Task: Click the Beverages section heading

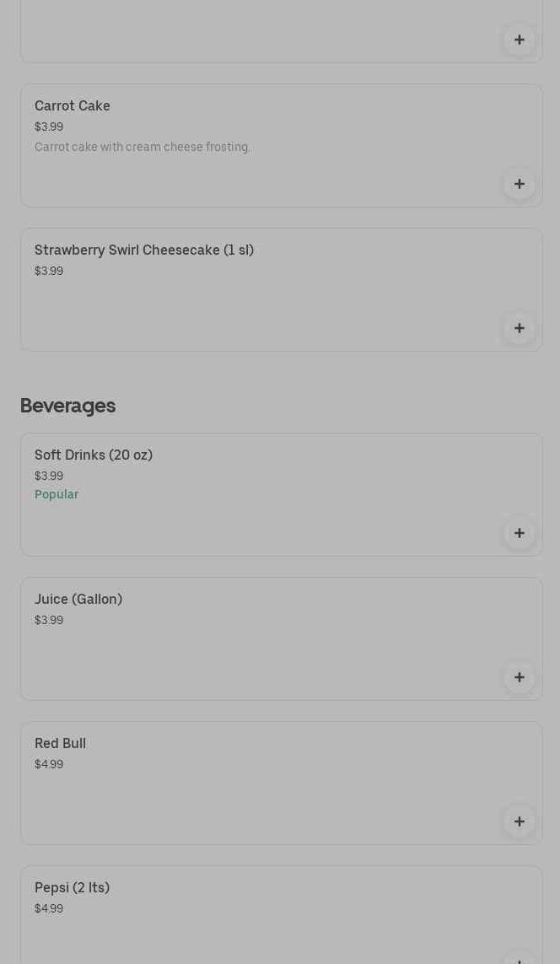Action: (67, 406)
